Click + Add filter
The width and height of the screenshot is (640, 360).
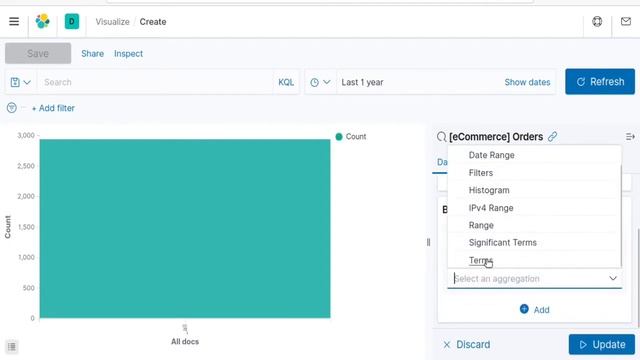click(x=53, y=108)
